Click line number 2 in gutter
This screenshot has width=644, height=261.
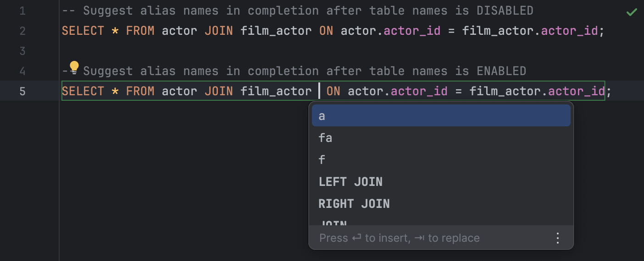pos(22,31)
